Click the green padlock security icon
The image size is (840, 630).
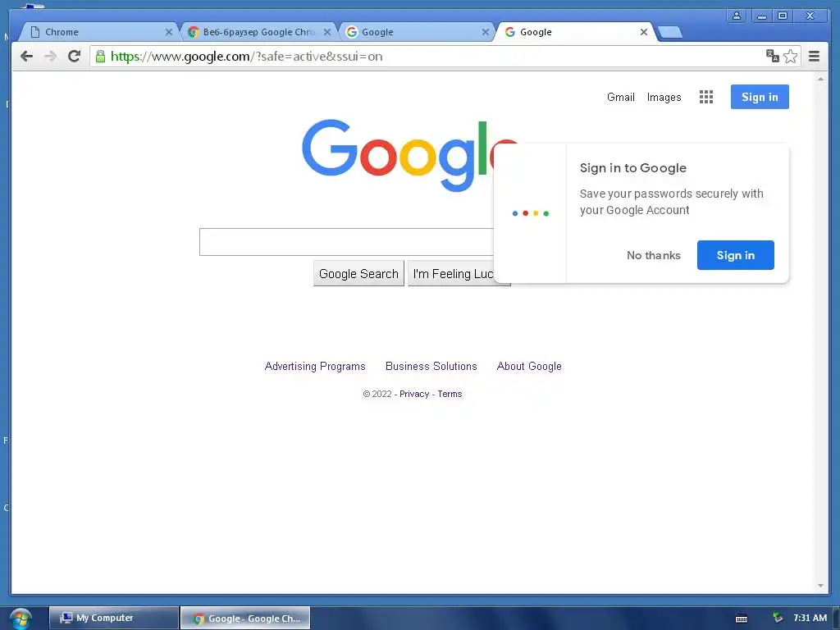pyautogui.click(x=100, y=57)
